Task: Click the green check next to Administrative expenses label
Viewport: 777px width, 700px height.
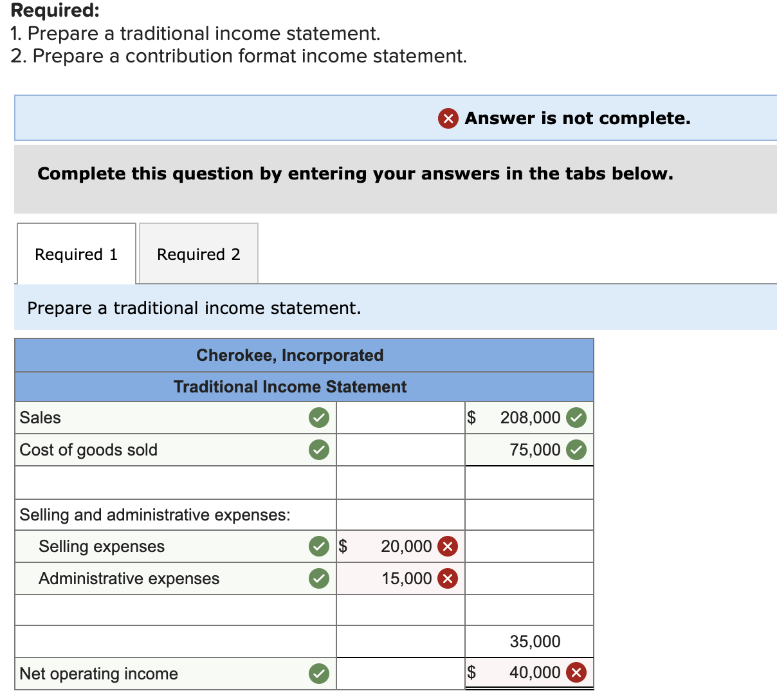Action: (319, 578)
